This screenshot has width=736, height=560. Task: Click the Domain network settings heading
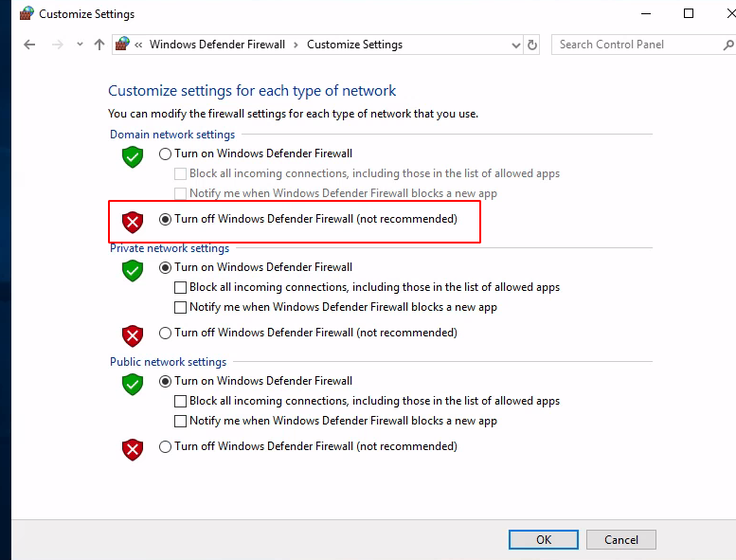(172, 135)
